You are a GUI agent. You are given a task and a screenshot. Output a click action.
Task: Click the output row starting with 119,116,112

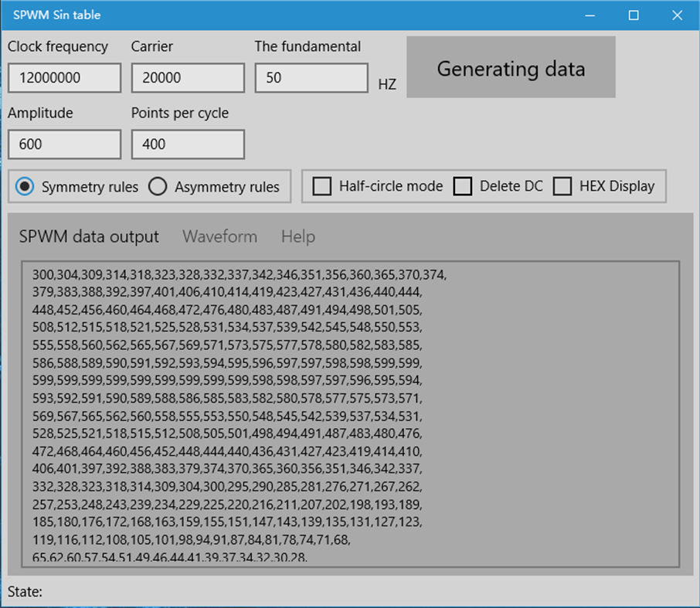(192, 540)
